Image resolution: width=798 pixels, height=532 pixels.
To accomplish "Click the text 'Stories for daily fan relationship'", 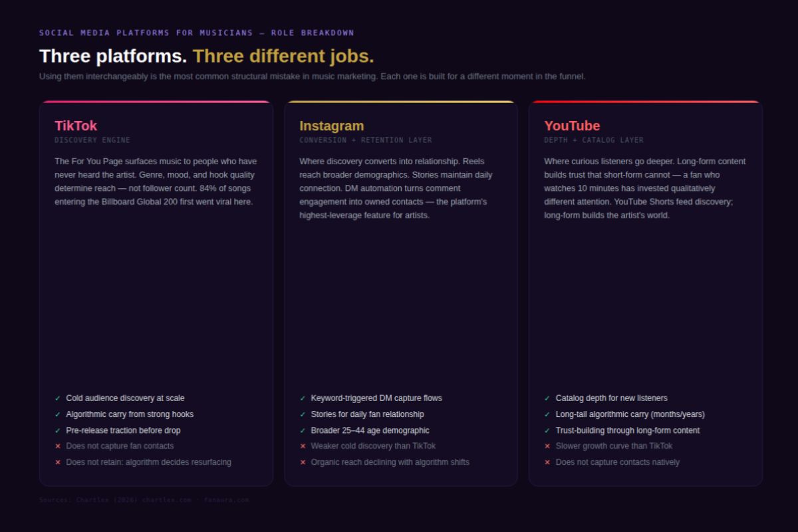I will [367, 414].
